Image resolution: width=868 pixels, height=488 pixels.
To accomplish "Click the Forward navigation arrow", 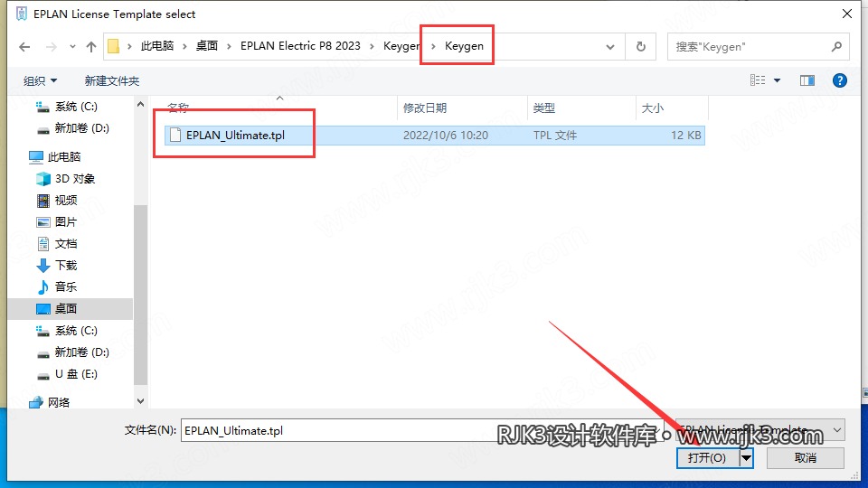I will click(x=51, y=47).
